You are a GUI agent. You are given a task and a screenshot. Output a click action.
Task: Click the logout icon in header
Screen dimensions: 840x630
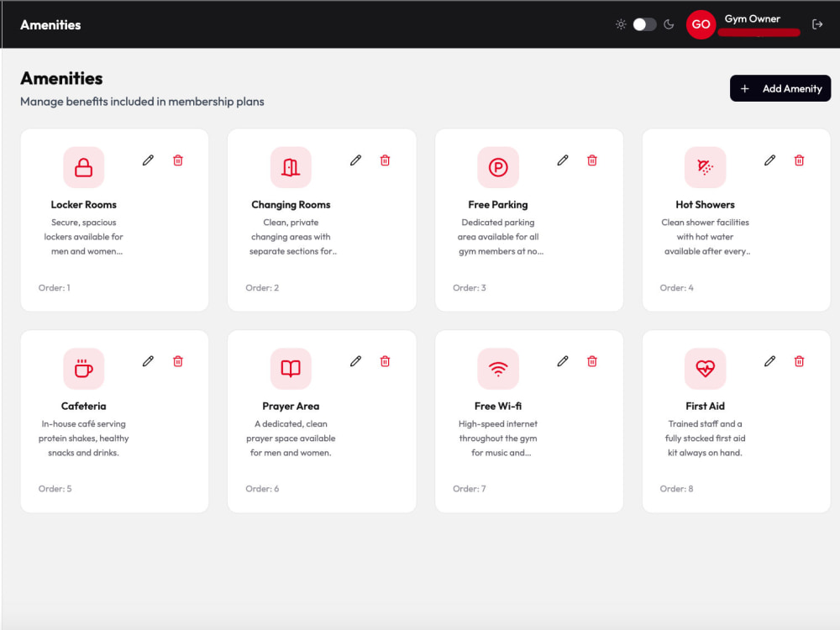point(817,24)
